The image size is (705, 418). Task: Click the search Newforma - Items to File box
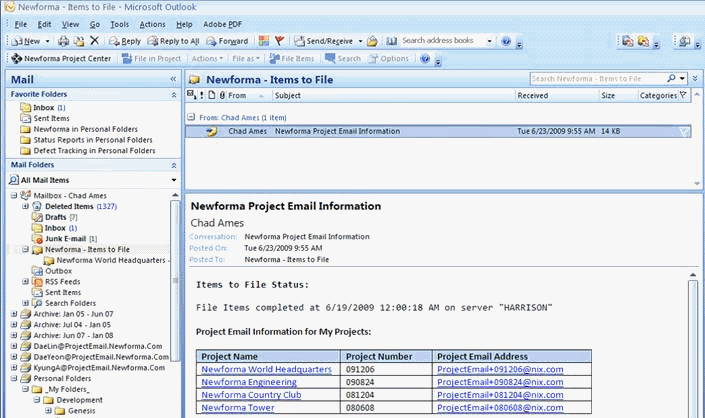click(598, 79)
